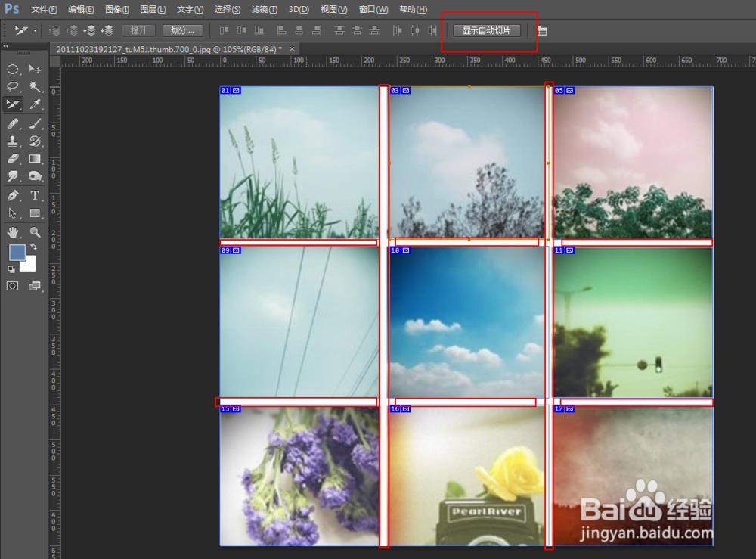Select the Sponge tool

pos(35,176)
